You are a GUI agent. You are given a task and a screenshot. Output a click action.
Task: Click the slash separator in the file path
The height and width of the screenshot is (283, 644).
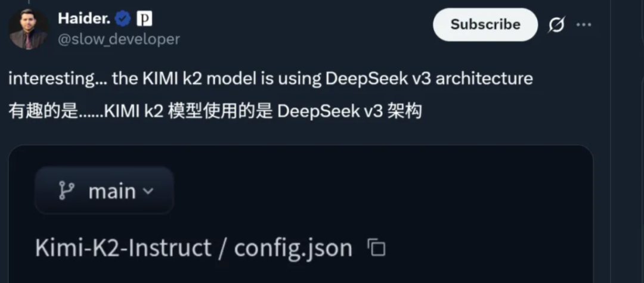coord(222,248)
